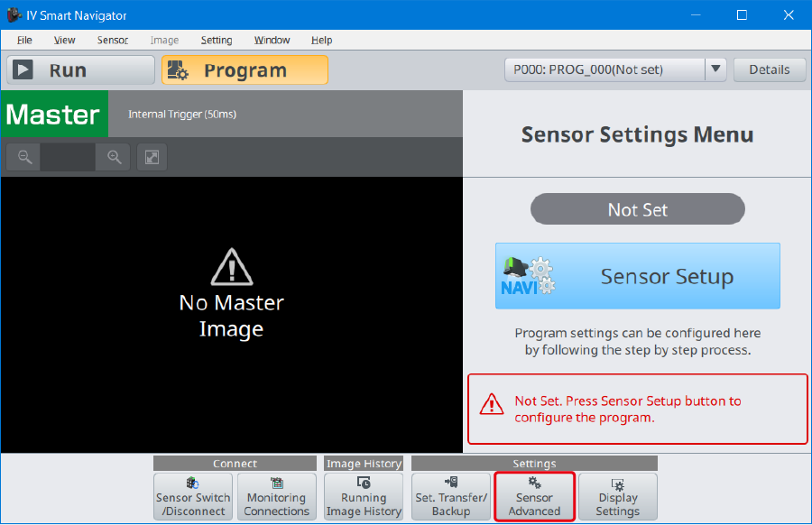Click the fit-to-screen image icon
The height and width of the screenshot is (525, 812).
click(152, 157)
